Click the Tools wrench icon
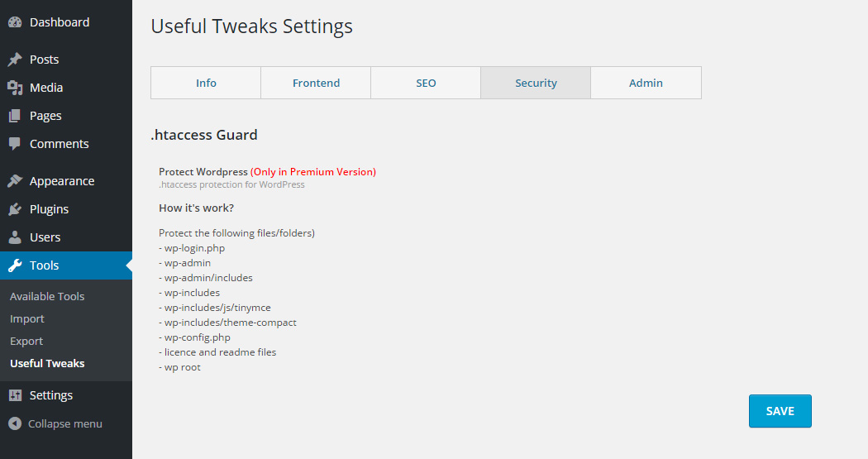 pyautogui.click(x=15, y=265)
